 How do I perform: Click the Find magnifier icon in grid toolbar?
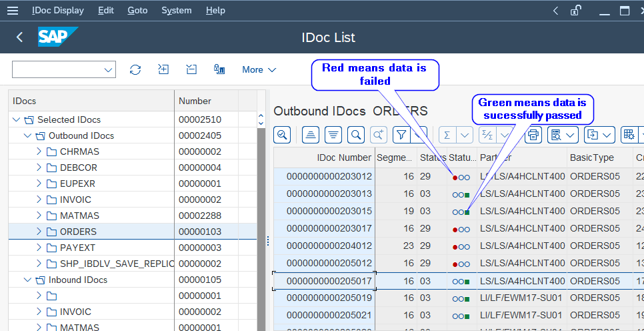(x=356, y=134)
